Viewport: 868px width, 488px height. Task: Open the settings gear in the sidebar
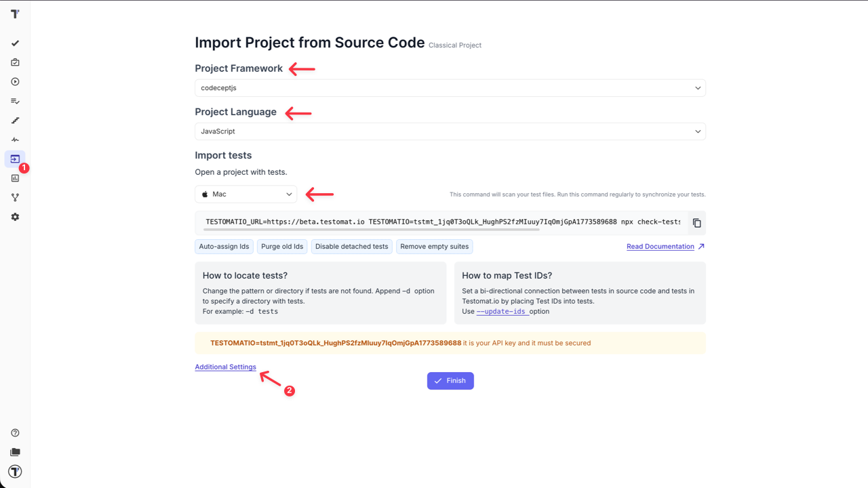point(15,216)
